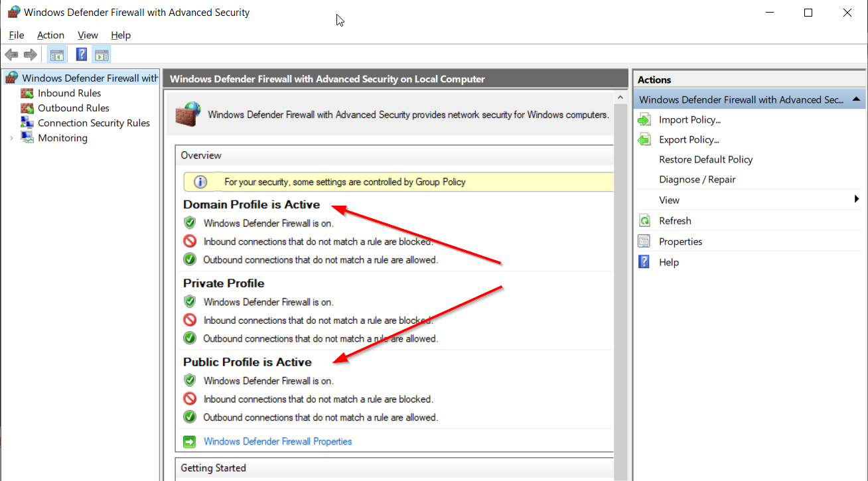Click the application icon in the title bar
The image size is (868, 481).
14,12
